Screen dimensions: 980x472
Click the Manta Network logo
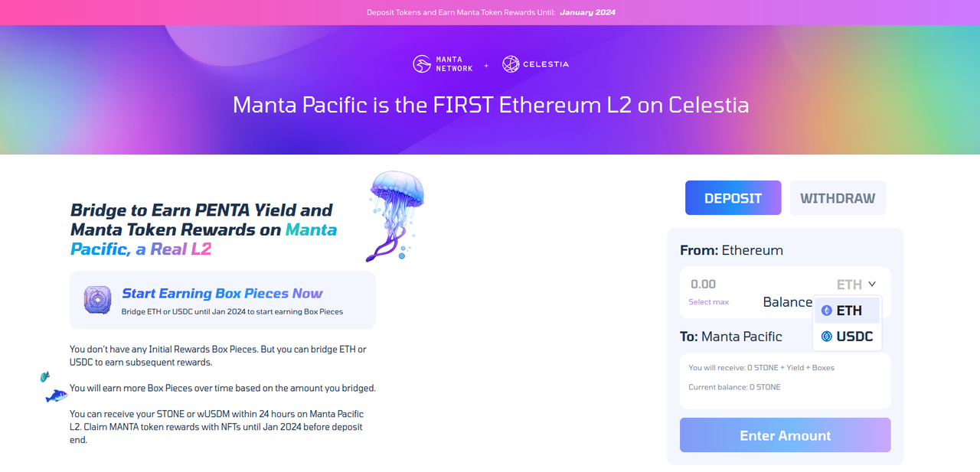point(443,64)
